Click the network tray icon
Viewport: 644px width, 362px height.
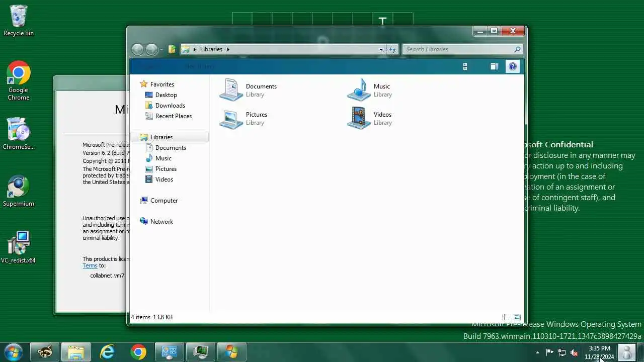tap(562, 352)
